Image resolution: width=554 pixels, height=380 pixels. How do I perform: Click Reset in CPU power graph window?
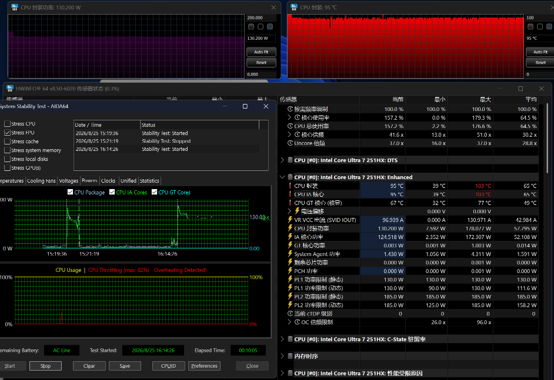pos(261,63)
